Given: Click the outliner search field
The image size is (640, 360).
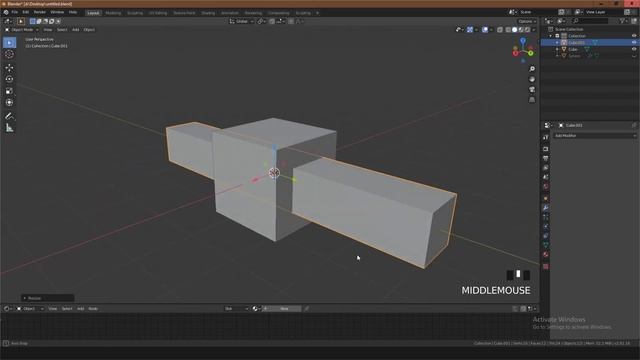Looking at the screenshot, I should (591, 21).
